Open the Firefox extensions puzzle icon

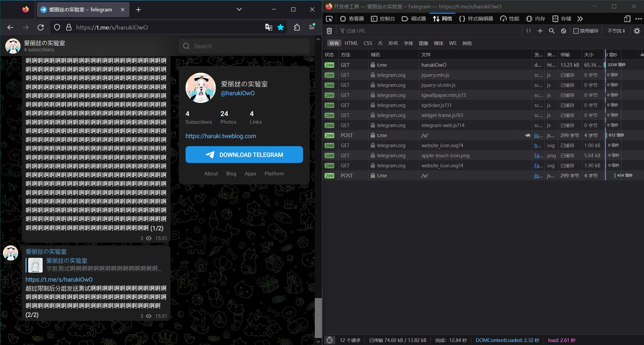[x=297, y=27]
